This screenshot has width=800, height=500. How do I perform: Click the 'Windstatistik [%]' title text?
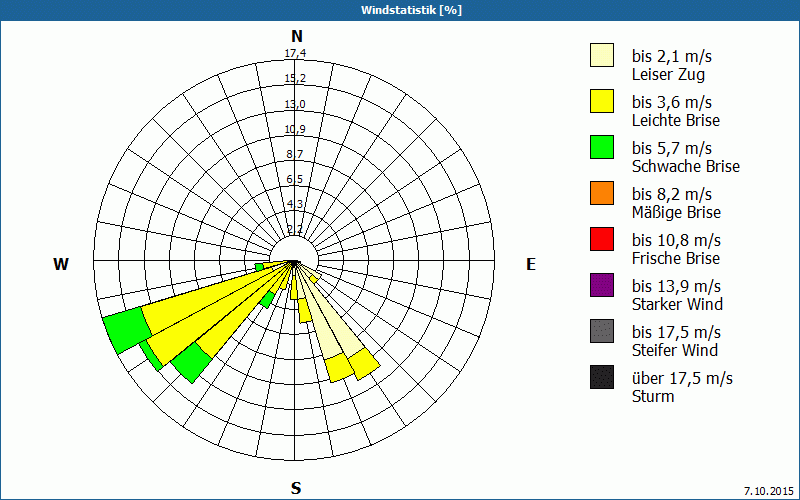(411, 10)
